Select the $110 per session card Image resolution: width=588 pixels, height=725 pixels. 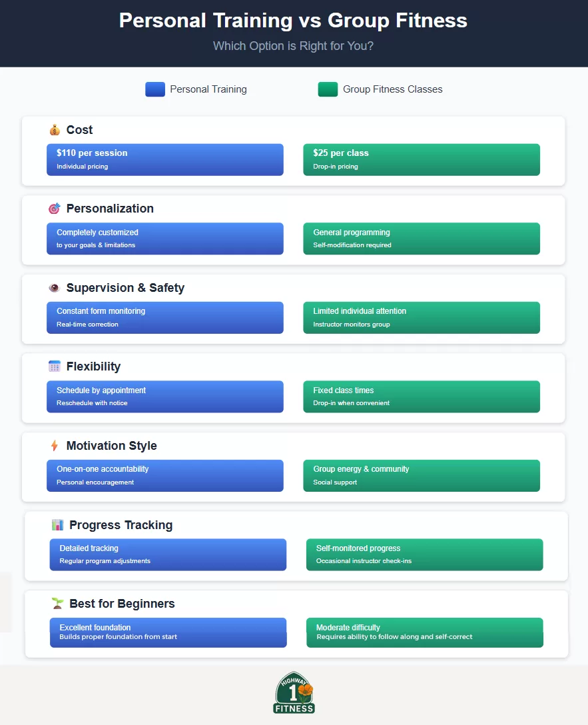(164, 159)
